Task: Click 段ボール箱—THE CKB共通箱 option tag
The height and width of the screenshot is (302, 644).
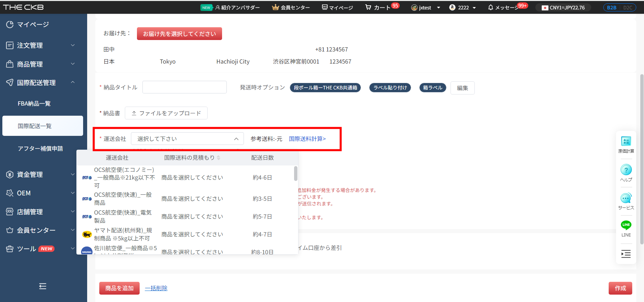Action: tap(325, 88)
